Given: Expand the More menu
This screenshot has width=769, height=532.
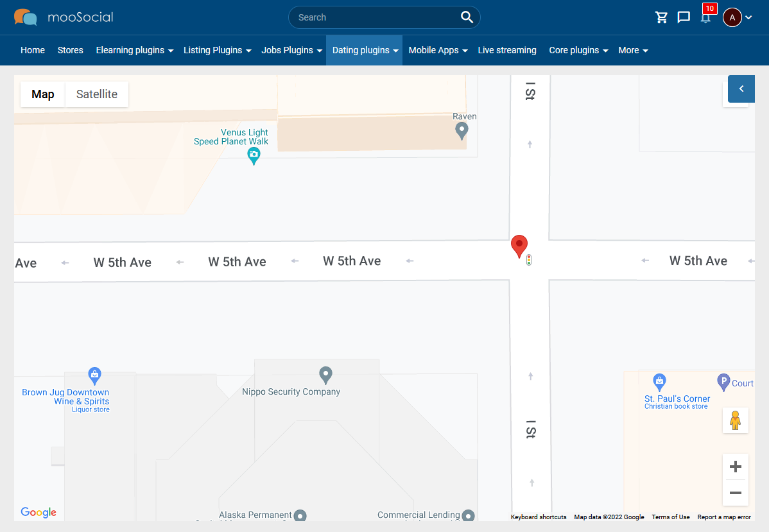Looking at the screenshot, I should coord(633,50).
